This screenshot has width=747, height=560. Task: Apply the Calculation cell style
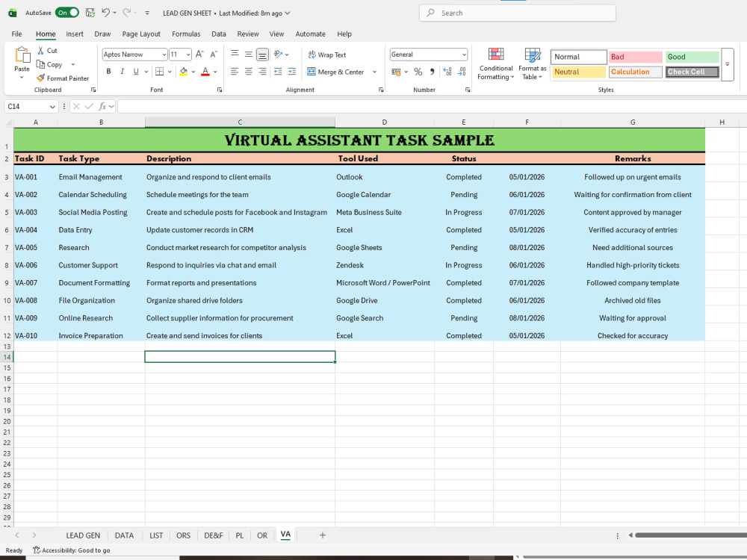pyautogui.click(x=636, y=72)
